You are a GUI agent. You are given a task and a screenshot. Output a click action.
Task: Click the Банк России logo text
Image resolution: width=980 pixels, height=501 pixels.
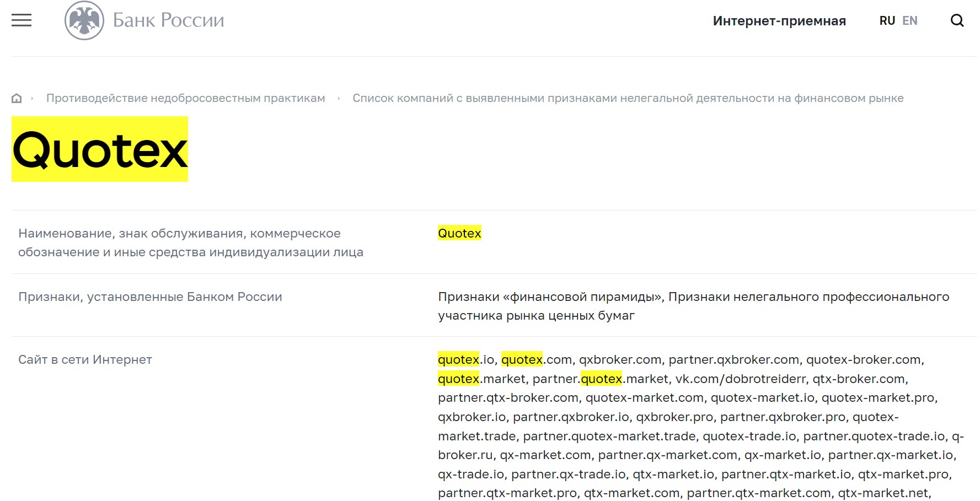(168, 20)
